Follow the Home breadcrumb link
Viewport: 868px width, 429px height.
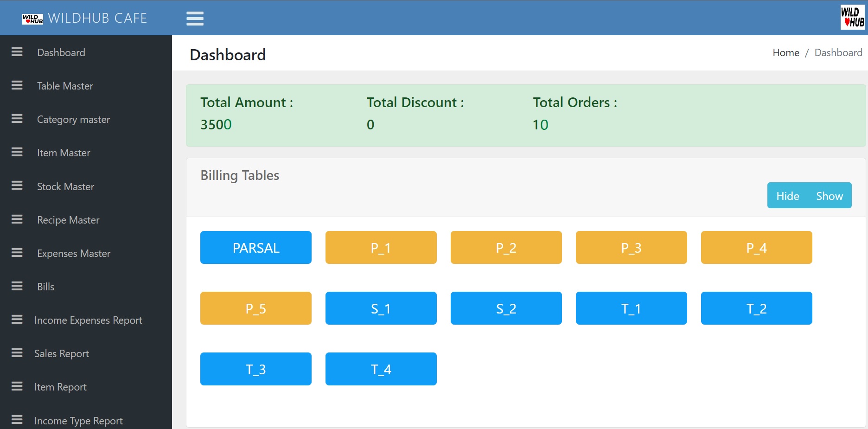(x=785, y=53)
